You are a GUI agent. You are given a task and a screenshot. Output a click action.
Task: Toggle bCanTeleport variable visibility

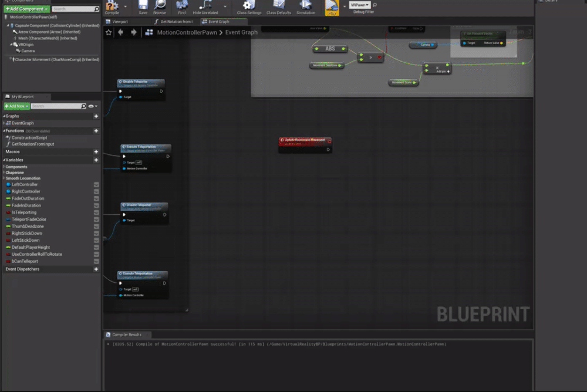pos(96,261)
